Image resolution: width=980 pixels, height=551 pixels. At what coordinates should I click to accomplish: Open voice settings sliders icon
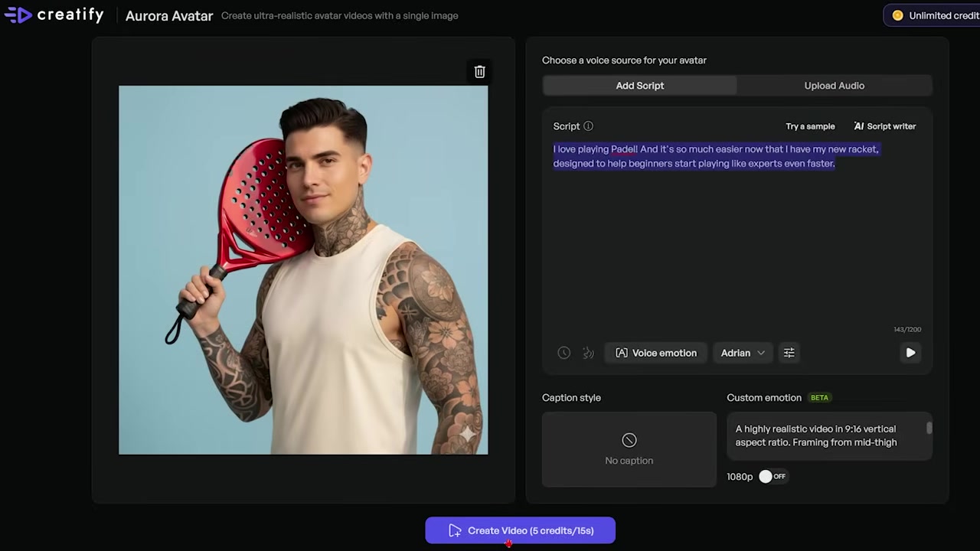(789, 353)
